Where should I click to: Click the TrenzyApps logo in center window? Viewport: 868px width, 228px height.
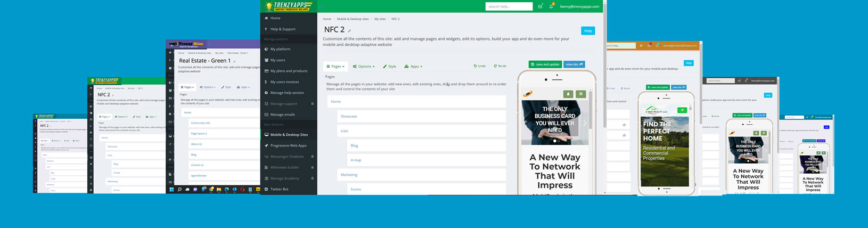(x=289, y=6)
